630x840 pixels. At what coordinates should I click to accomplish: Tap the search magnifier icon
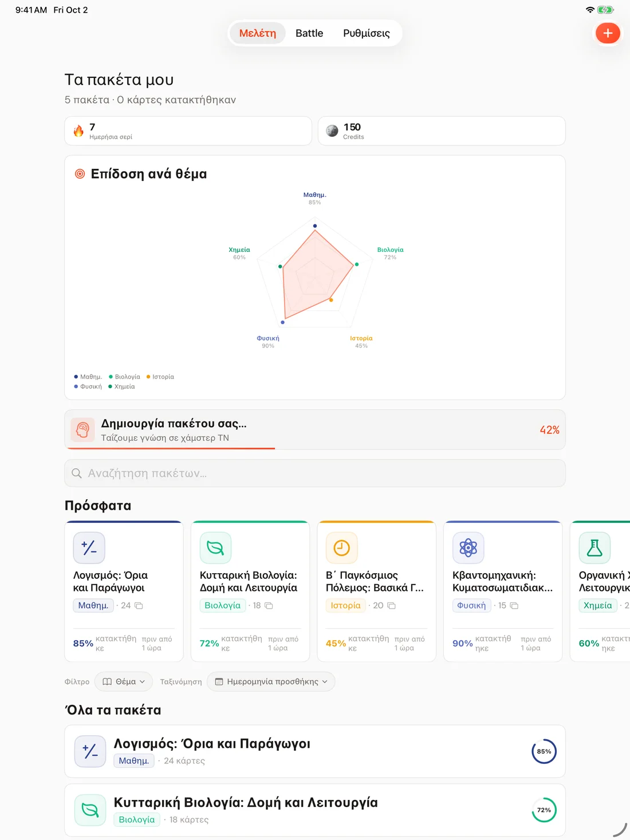coord(77,474)
